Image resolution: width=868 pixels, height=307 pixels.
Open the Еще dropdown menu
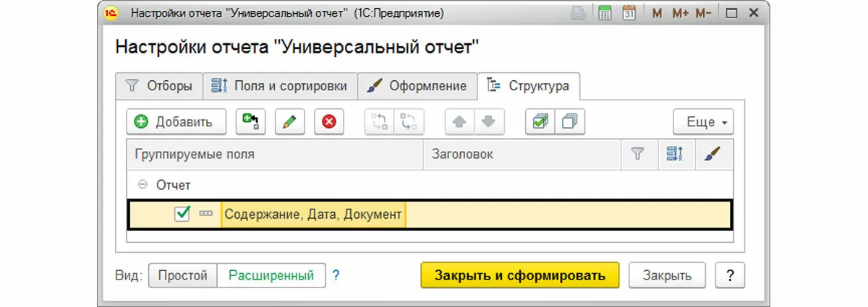703,122
